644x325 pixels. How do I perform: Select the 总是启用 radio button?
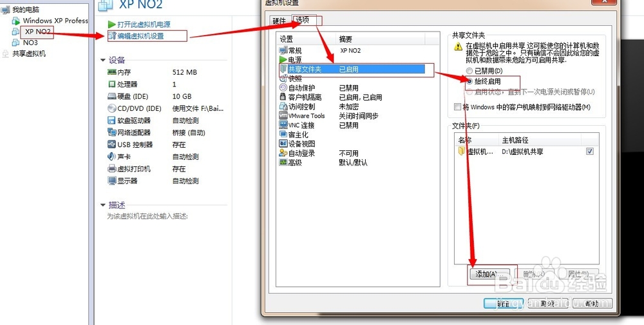tap(469, 81)
